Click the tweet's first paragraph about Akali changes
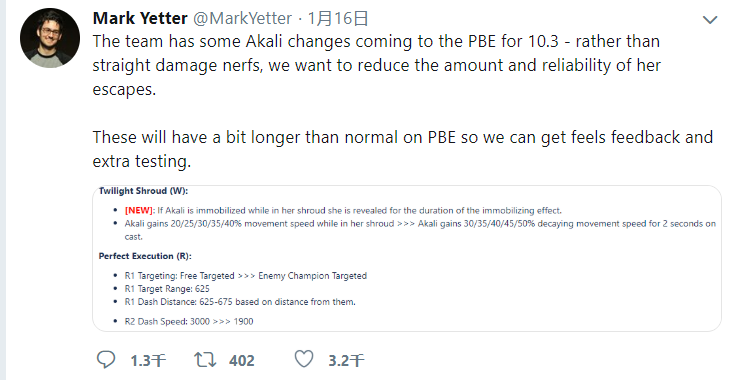This screenshot has width=729, height=380. click(x=377, y=65)
